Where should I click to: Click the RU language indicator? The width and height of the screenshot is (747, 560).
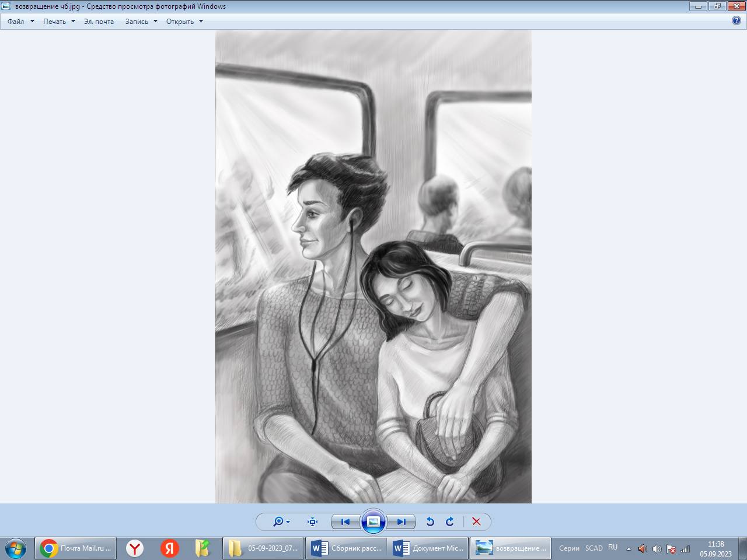613,548
